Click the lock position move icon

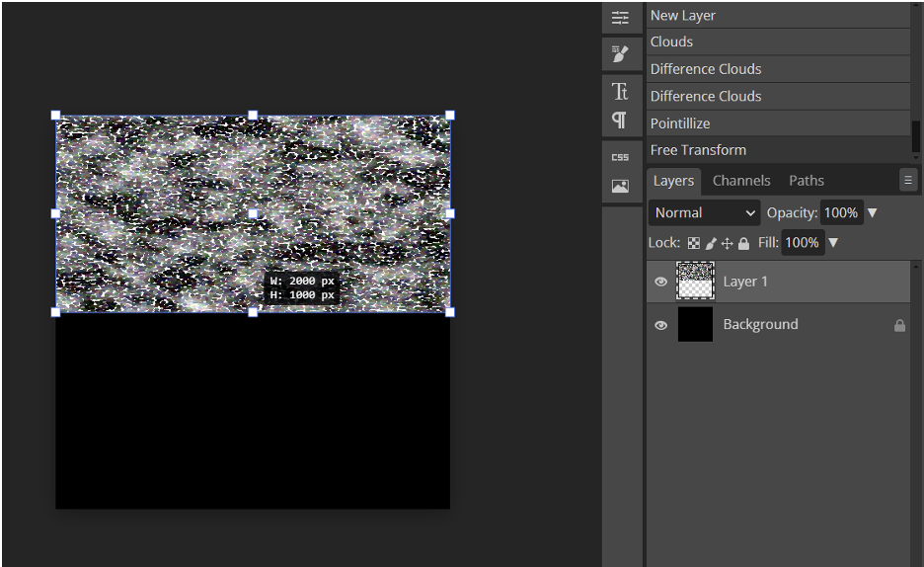(x=728, y=243)
